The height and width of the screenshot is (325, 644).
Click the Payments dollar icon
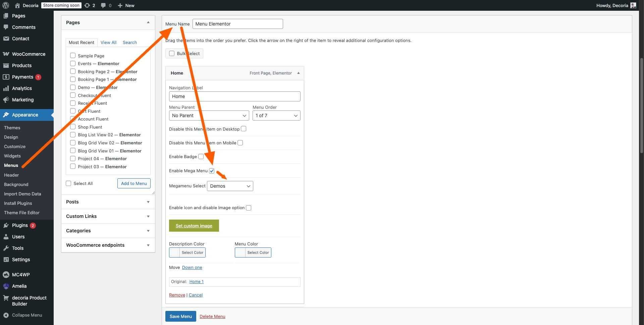pos(6,77)
